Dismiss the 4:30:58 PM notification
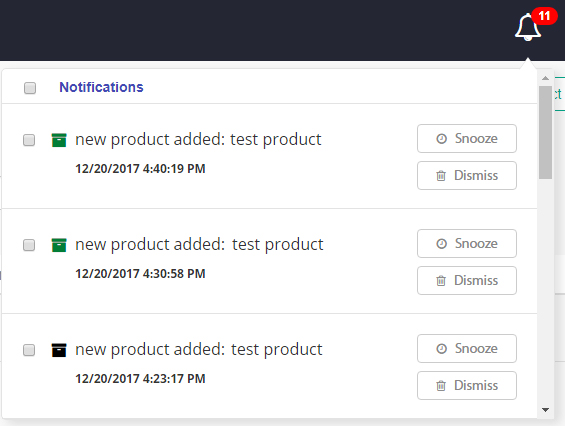This screenshot has width=565, height=426. tap(467, 280)
